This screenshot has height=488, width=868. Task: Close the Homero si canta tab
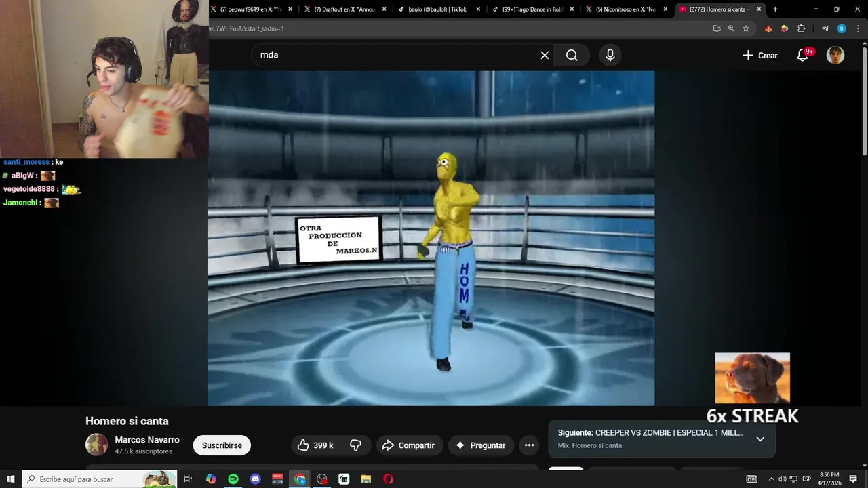pyautogui.click(x=759, y=9)
